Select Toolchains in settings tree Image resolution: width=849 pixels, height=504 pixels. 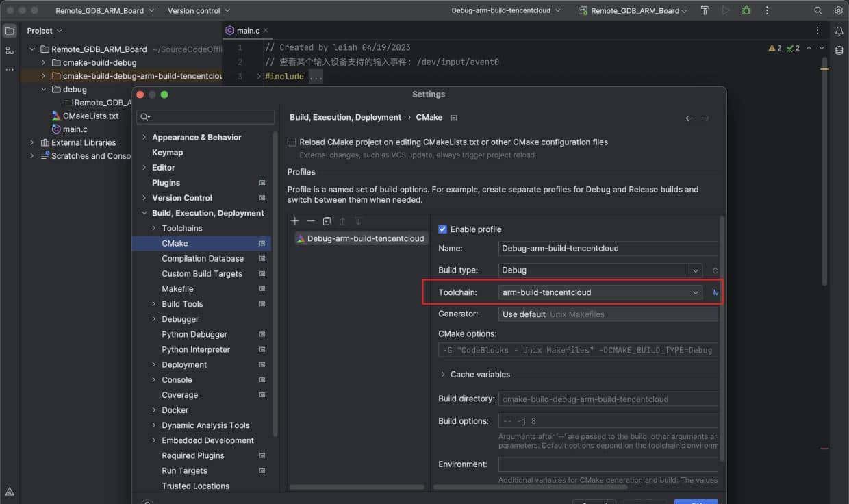[x=181, y=228]
